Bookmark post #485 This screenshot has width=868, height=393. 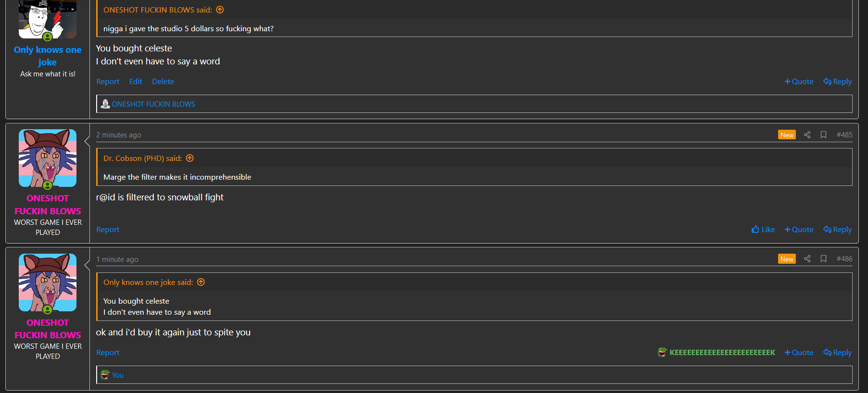click(824, 135)
